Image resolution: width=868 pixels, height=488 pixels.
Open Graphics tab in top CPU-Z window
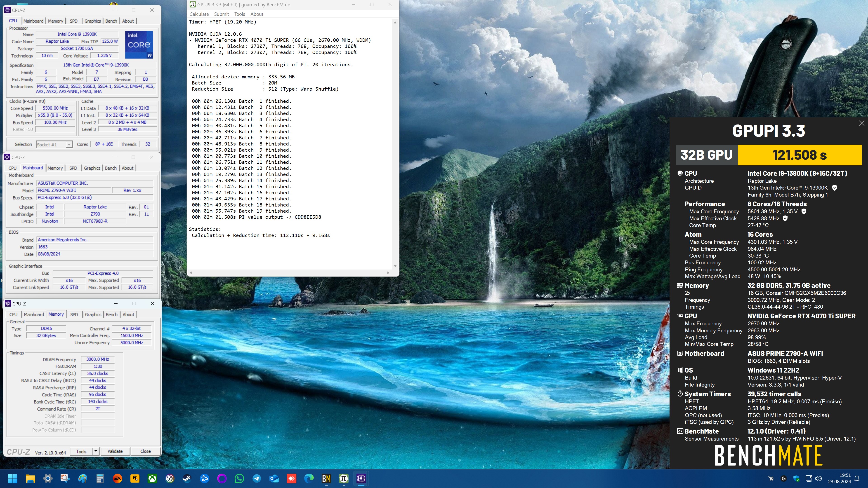(93, 21)
